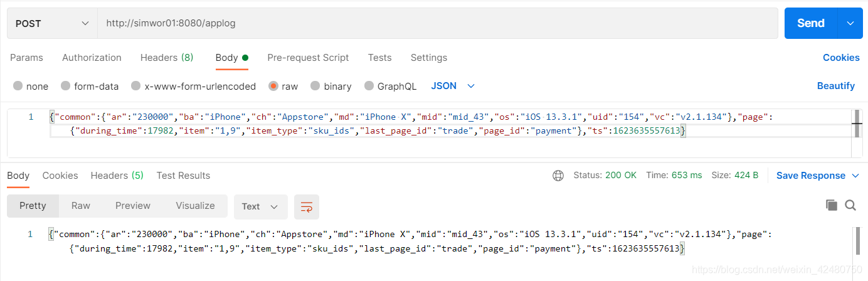Open the request Headers (8) tab

click(167, 58)
